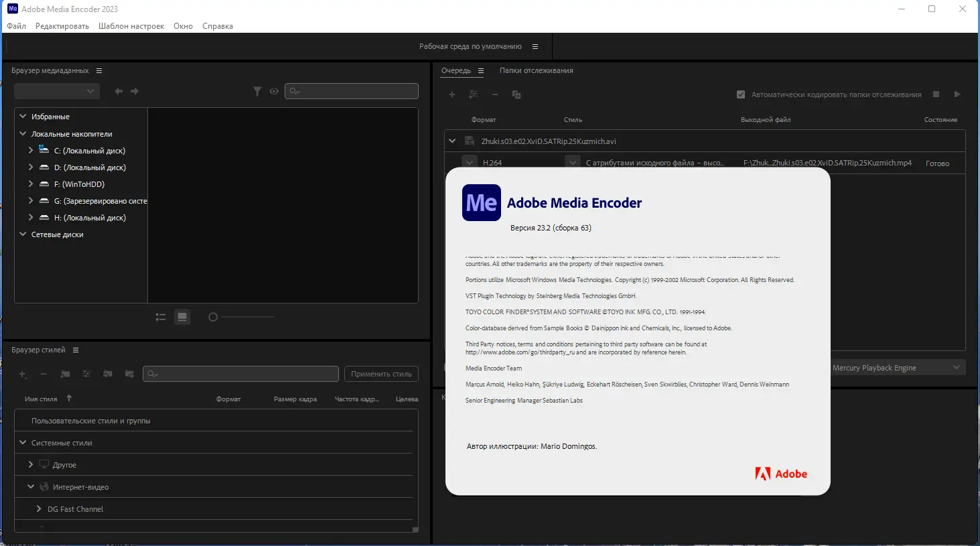Start the encoding queue with the play icon
Image resolution: width=980 pixels, height=546 pixels.
957,94
